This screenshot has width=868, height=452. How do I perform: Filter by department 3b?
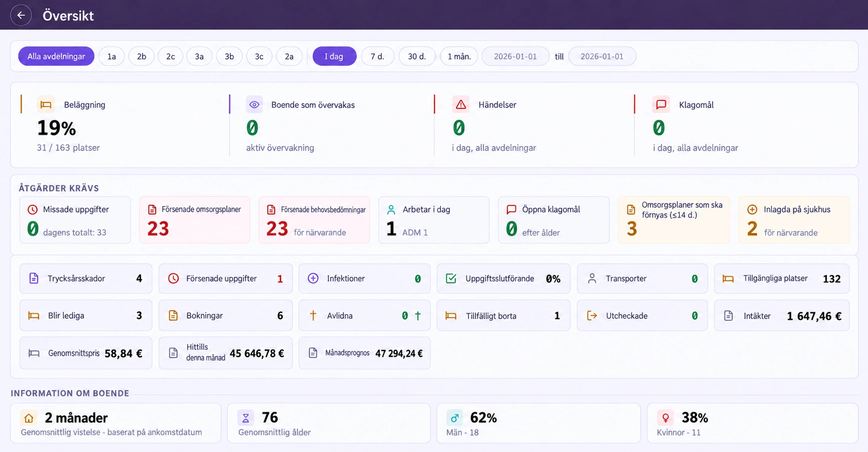(x=229, y=56)
